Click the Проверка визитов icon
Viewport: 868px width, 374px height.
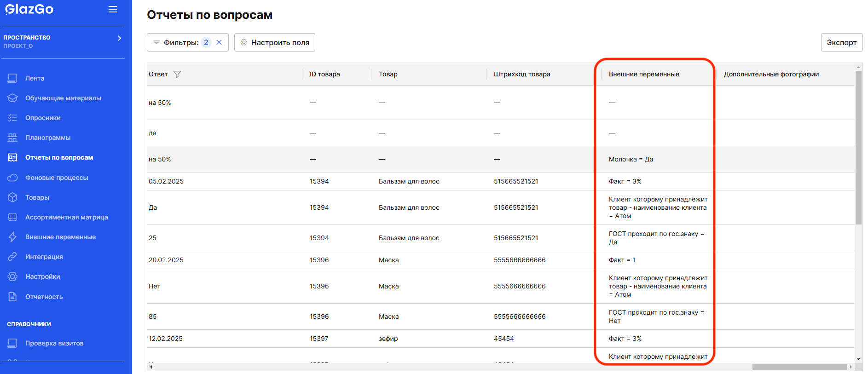click(12, 343)
